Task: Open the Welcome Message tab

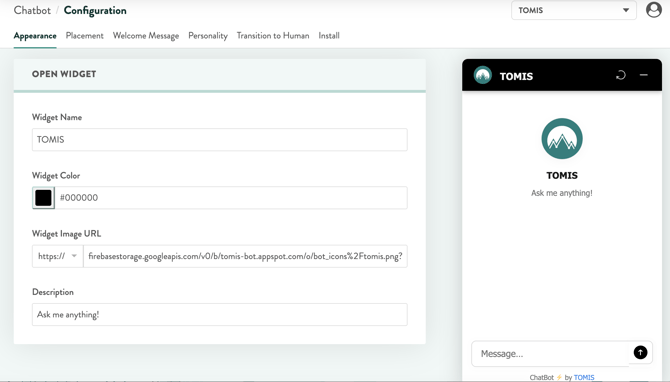Action: pyautogui.click(x=146, y=36)
